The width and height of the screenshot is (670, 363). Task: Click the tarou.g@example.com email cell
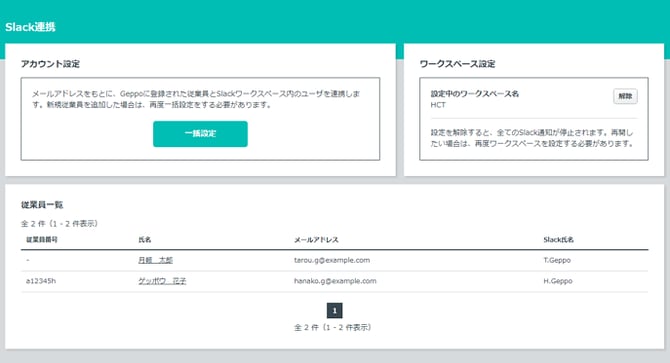332,260
